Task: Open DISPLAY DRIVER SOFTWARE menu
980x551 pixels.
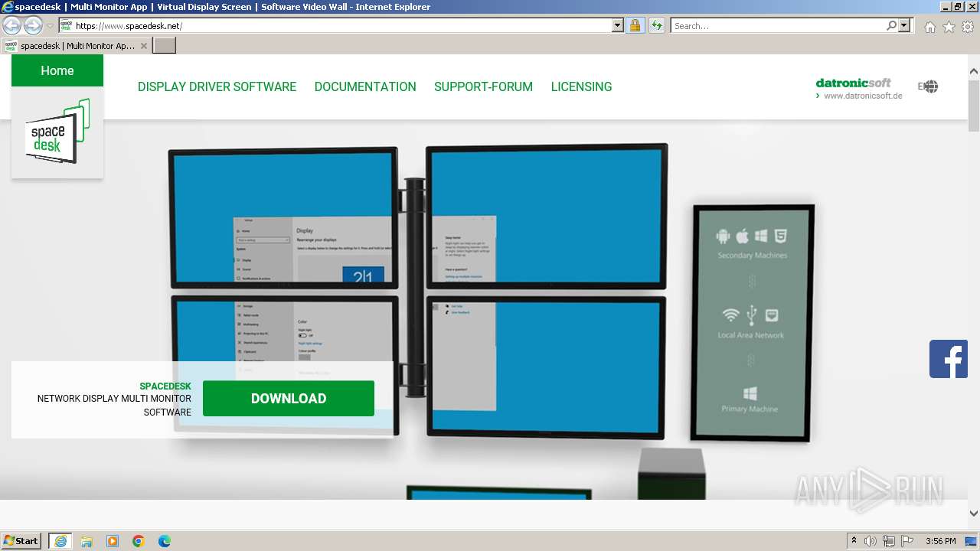Action: point(217,86)
